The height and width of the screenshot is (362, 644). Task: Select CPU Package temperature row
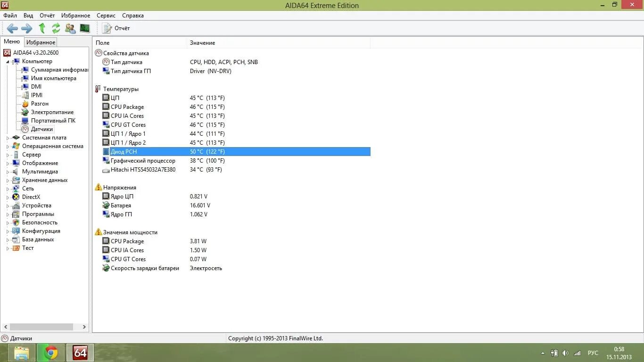pyautogui.click(x=231, y=107)
